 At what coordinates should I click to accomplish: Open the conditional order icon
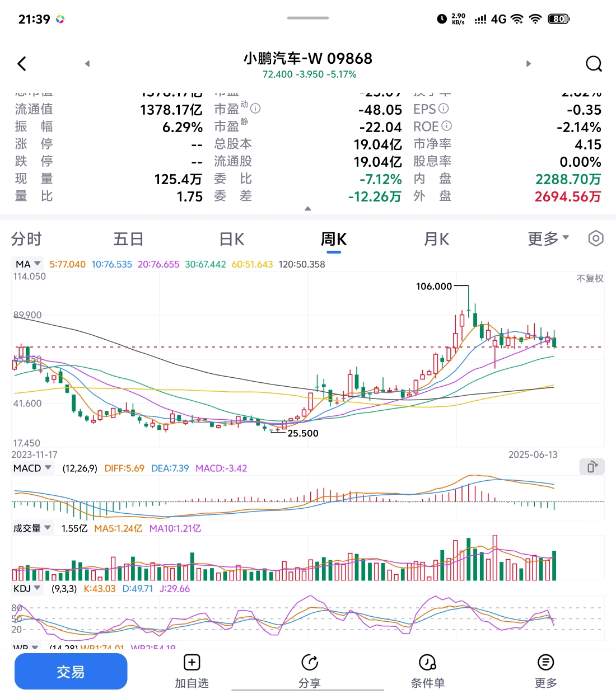click(x=428, y=663)
